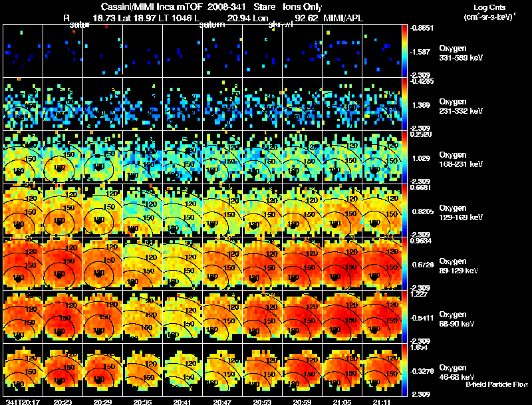Click the Oxygen 331-589 keV row label
This screenshot has height=405, width=532.
460,53
